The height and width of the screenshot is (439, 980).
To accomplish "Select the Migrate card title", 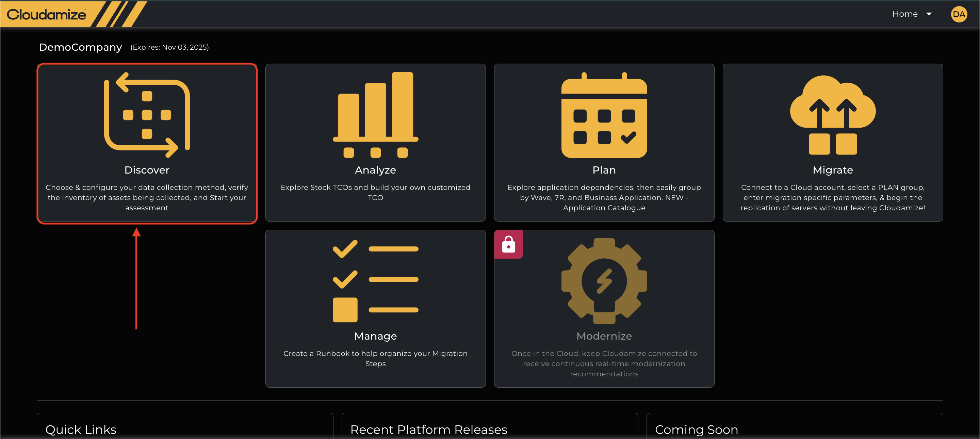I will click(832, 170).
